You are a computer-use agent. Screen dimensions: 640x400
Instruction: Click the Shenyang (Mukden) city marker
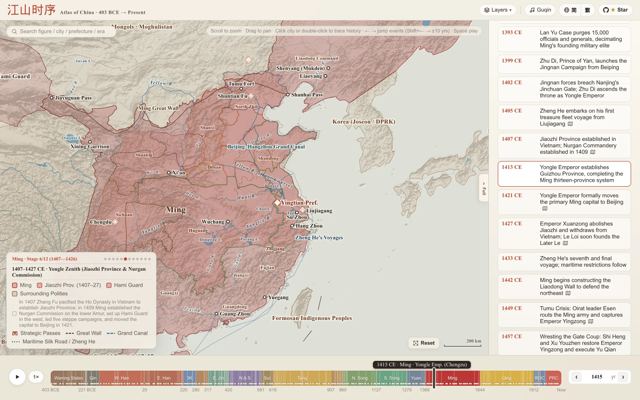(328, 68)
